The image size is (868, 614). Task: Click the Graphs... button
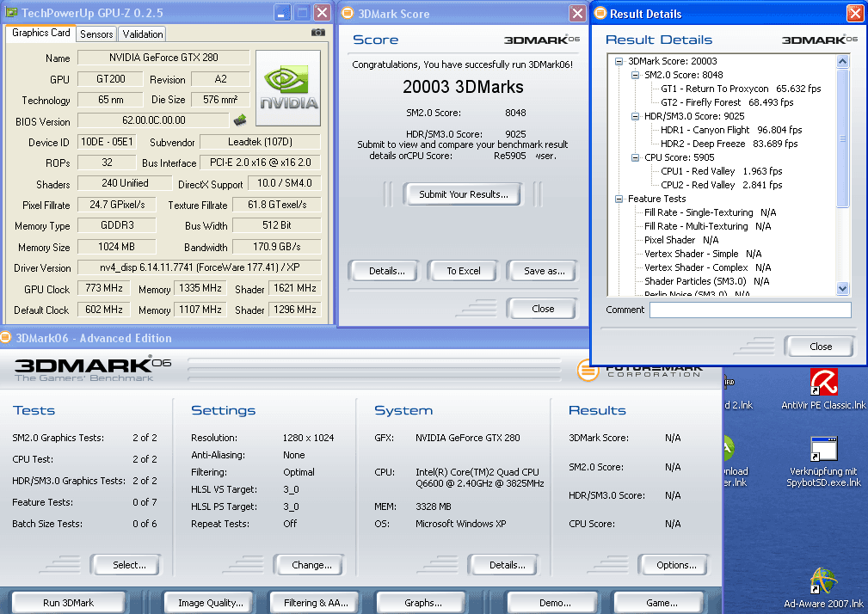tap(423, 603)
